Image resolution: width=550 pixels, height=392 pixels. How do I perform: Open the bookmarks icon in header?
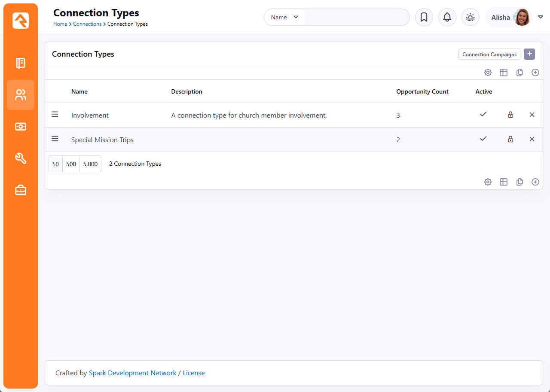(424, 17)
